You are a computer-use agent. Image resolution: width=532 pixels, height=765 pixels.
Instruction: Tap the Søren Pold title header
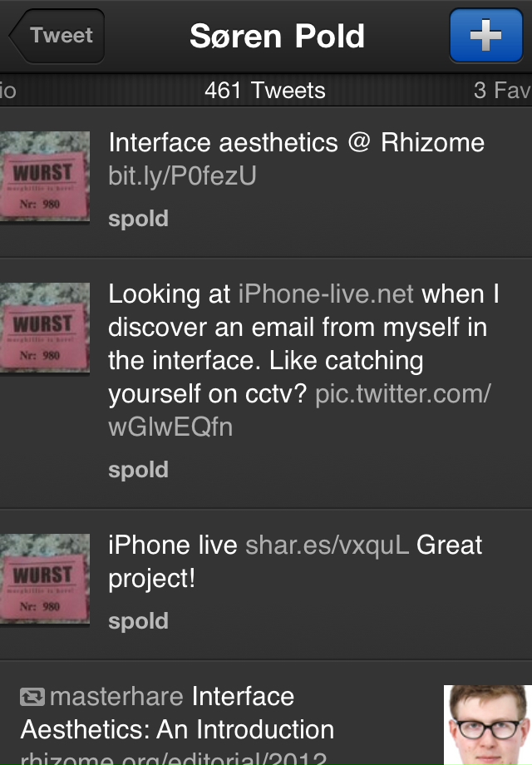click(x=277, y=36)
